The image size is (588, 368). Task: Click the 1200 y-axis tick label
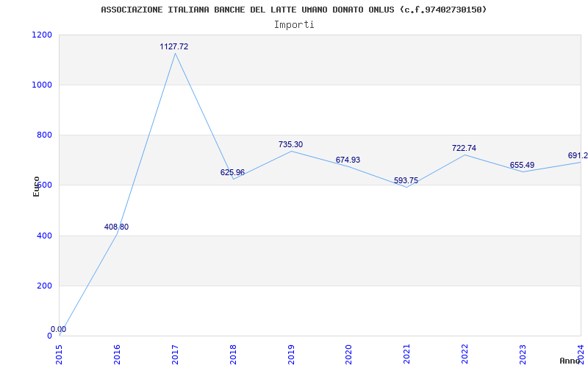pos(43,35)
